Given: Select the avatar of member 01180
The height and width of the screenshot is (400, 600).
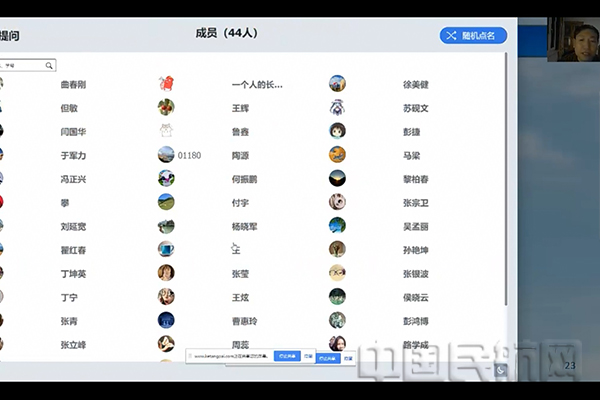Looking at the screenshot, I should (x=166, y=154).
